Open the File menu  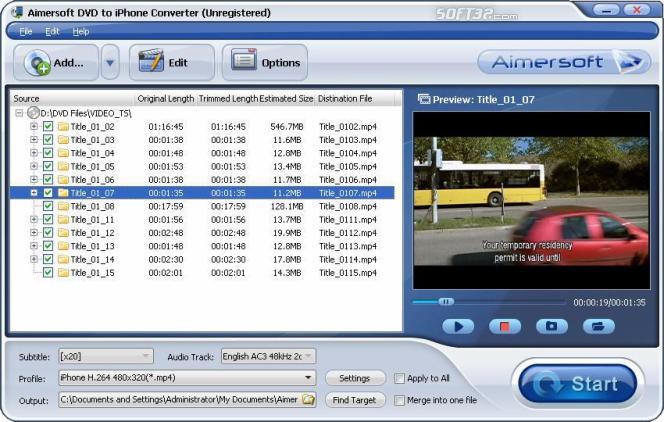point(25,31)
